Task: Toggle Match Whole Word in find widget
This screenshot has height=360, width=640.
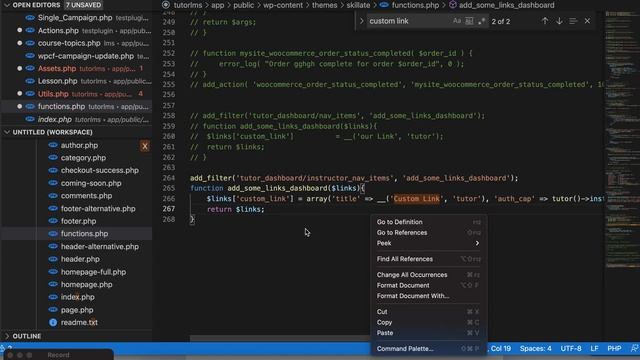Action: tap(469, 21)
